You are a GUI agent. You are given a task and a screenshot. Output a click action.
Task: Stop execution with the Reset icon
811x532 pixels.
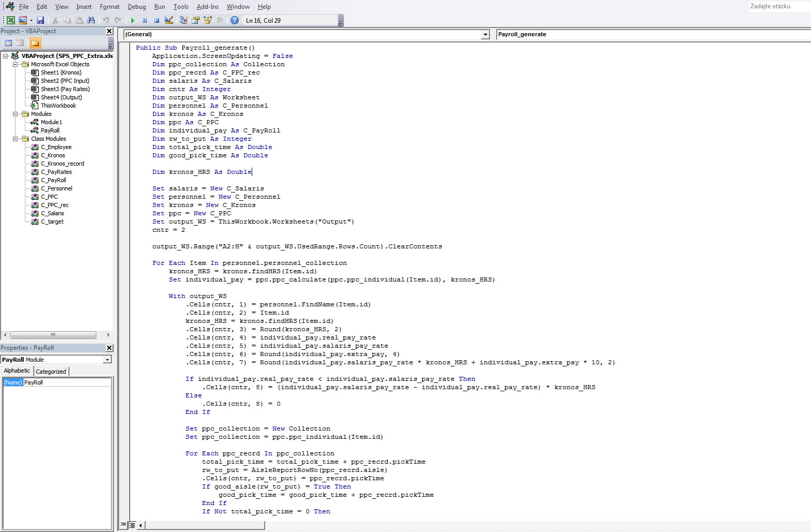pos(156,20)
